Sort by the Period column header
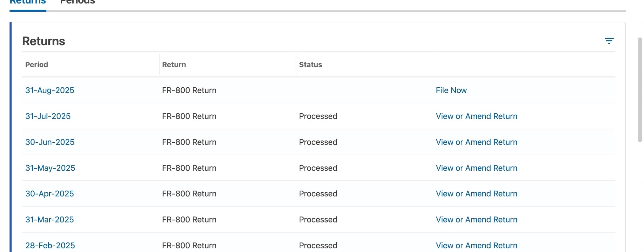 pos(36,65)
